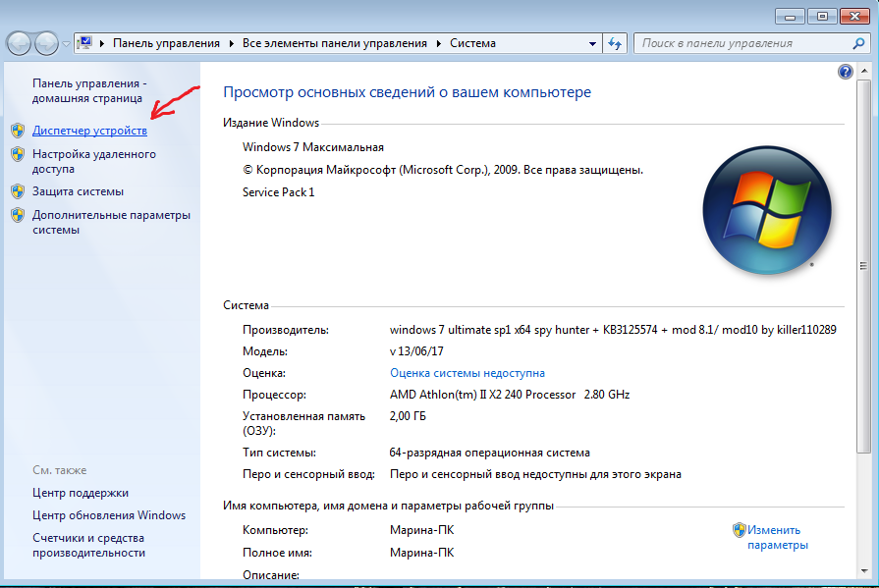The image size is (879, 588).
Task: Close the System window
Action: [854, 17]
